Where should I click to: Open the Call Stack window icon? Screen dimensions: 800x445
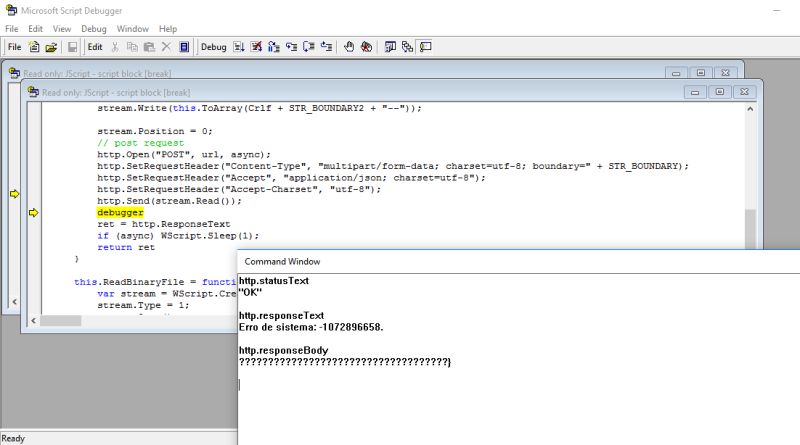(407, 47)
